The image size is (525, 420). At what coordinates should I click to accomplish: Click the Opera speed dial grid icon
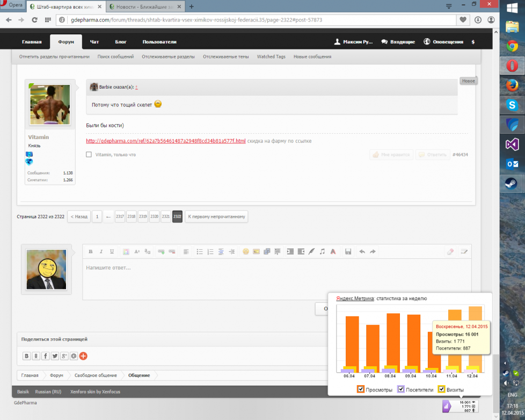point(48,20)
